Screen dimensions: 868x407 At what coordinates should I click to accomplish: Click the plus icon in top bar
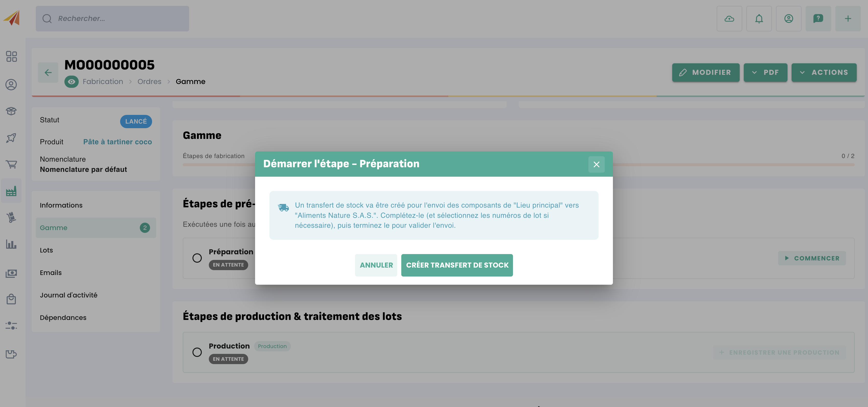pyautogui.click(x=848, y=19)
